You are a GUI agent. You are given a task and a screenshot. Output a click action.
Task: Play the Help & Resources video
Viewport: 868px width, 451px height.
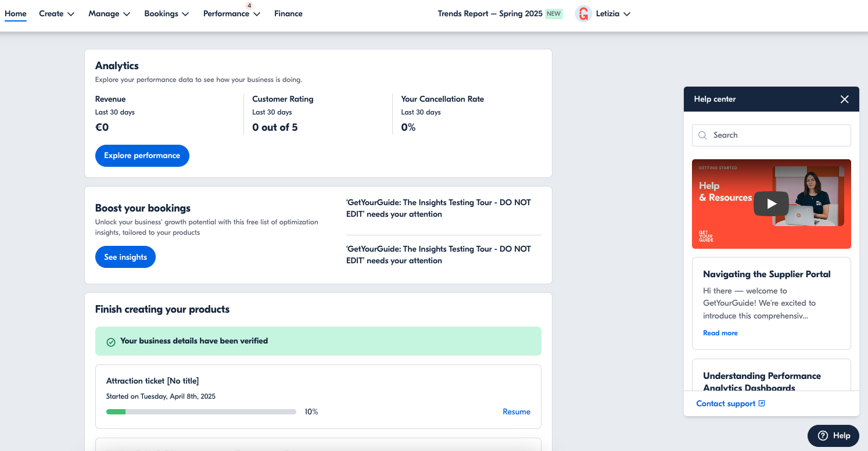771,203
